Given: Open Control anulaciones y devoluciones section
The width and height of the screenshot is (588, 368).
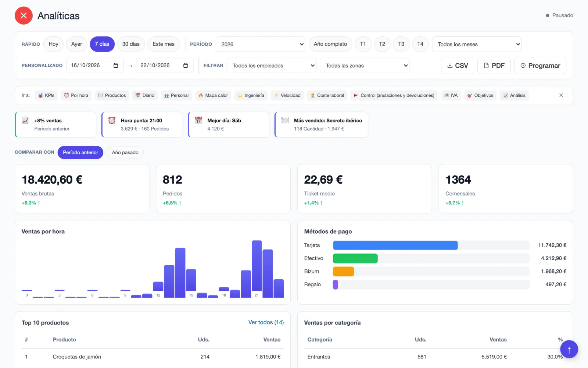Looking at the screenshot, I should (x=394, y=95).
